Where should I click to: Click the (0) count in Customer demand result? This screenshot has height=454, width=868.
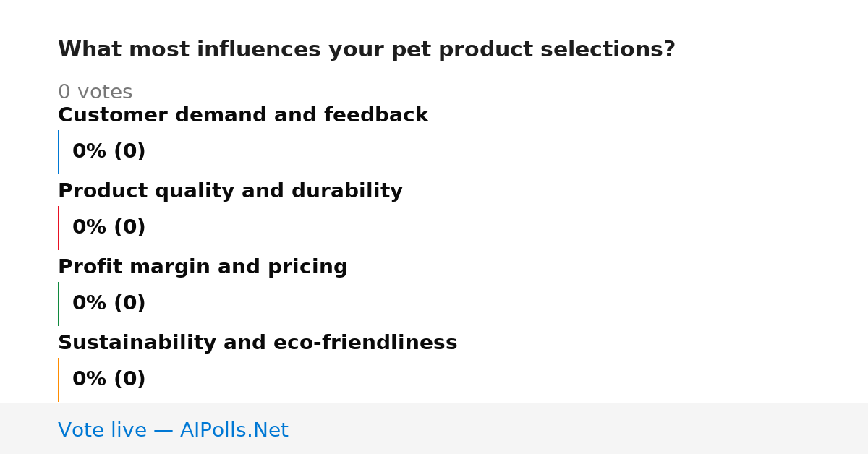(129, 152)
